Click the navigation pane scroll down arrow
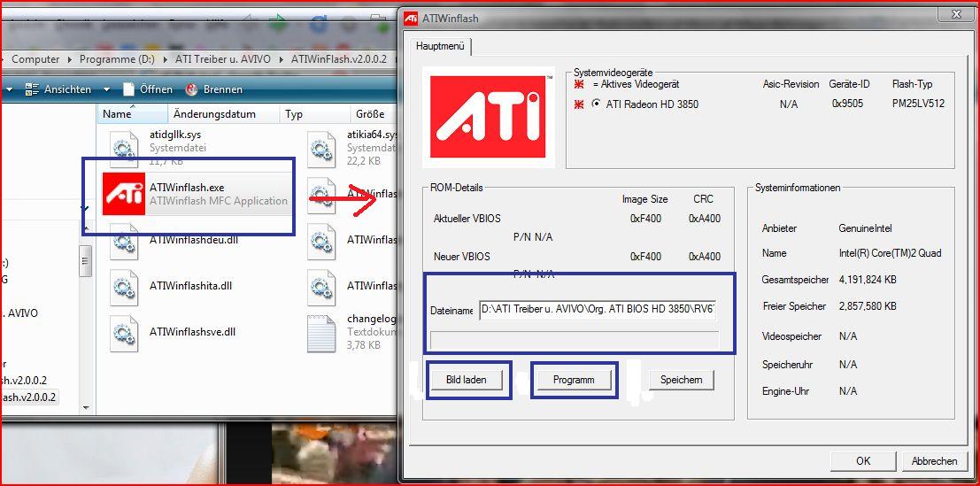Image resolution: width=980 pixels, height=486 pixels. tap(86, 406)
